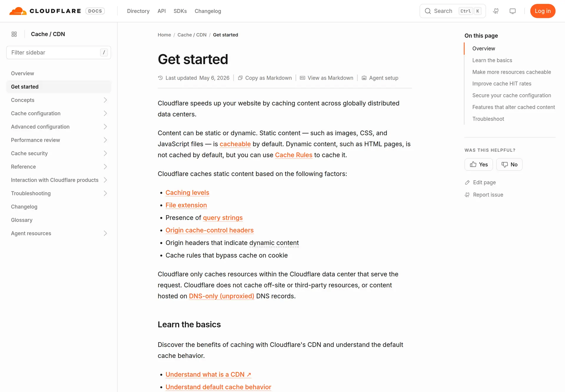Expand the Performance review section

[x=105, y=140]
